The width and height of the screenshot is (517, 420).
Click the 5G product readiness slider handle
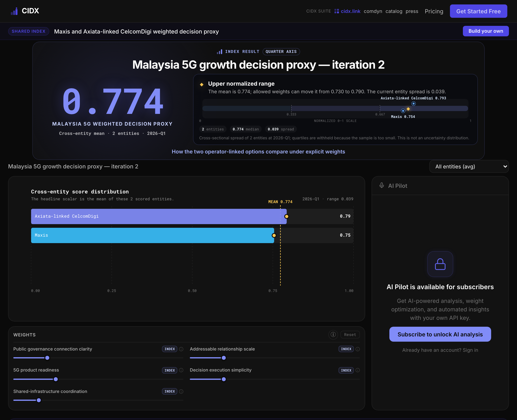point(56,379)
